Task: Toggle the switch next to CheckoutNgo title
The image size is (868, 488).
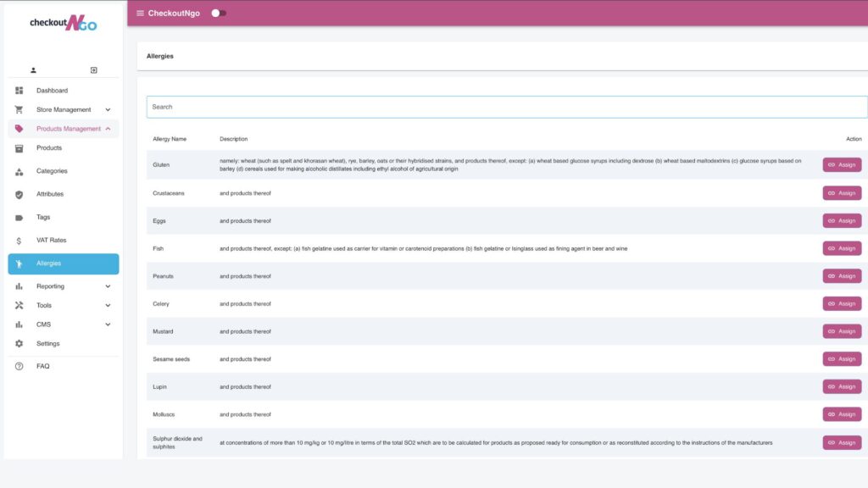Action: tap(218, 13)
